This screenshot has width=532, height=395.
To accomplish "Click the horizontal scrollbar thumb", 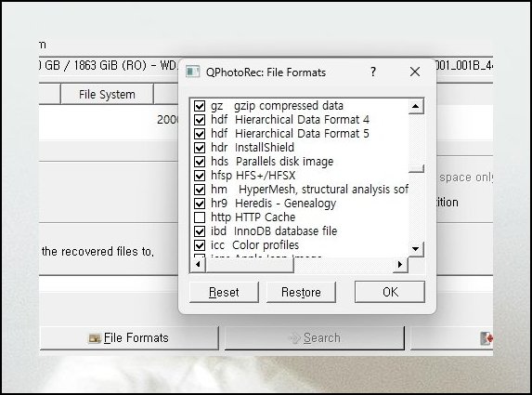I will 250,265.
